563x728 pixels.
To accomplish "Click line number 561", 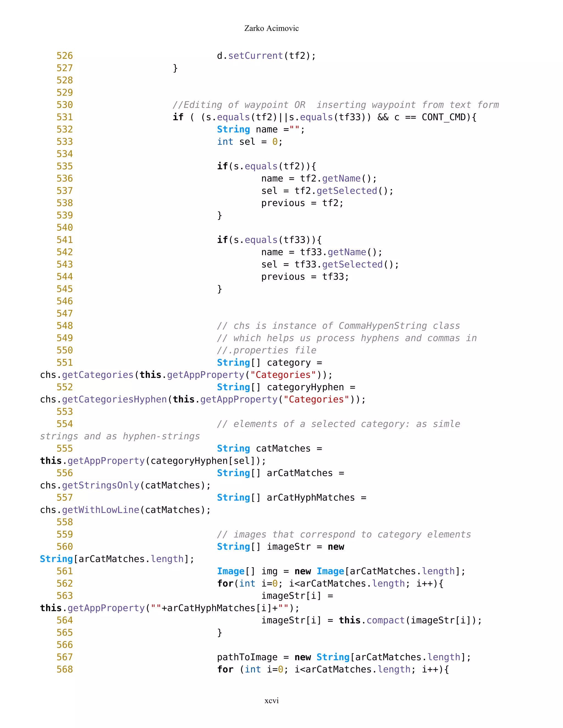I will pyautogui.click(x=65, y=571).
